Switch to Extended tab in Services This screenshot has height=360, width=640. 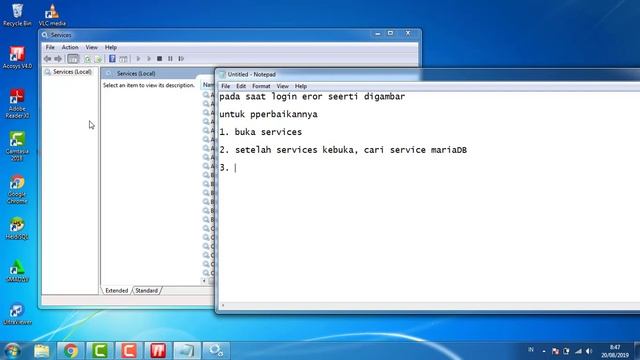click(116, 291)
